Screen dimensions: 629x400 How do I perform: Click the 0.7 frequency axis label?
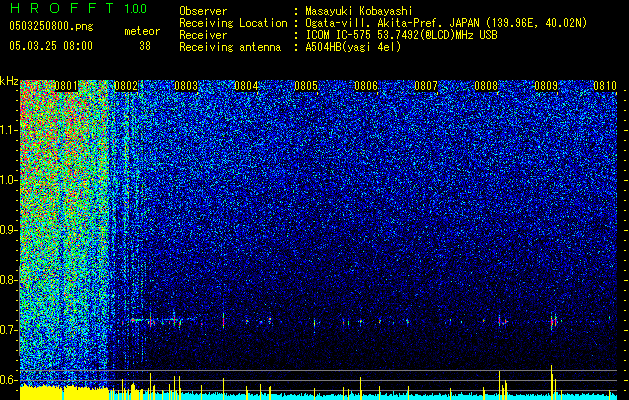pyautogui.click(x=9, y=330)
